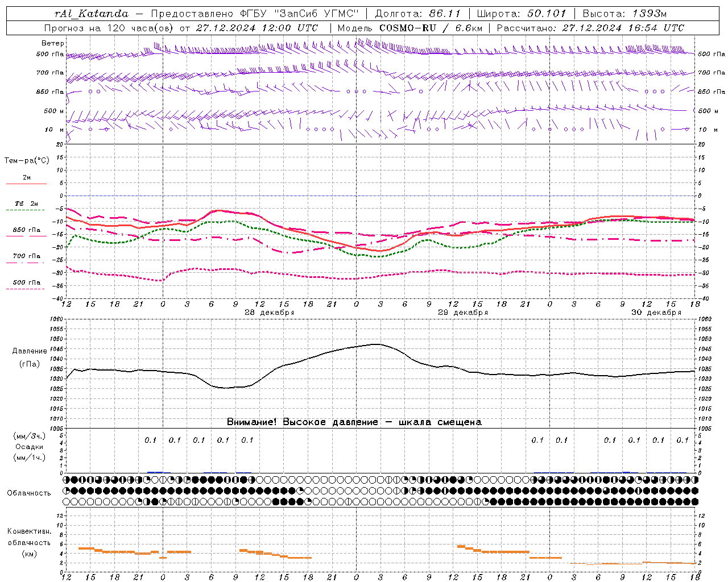Click the forecast start time 27.12.2024 12:00 UTC
The height and width of the screenshot is (582, 728).
tap(257, 28)
